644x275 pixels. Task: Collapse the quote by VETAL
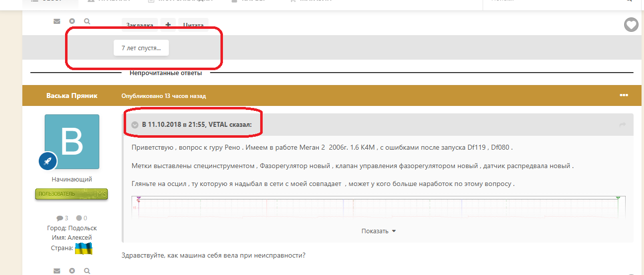point(135,125)
